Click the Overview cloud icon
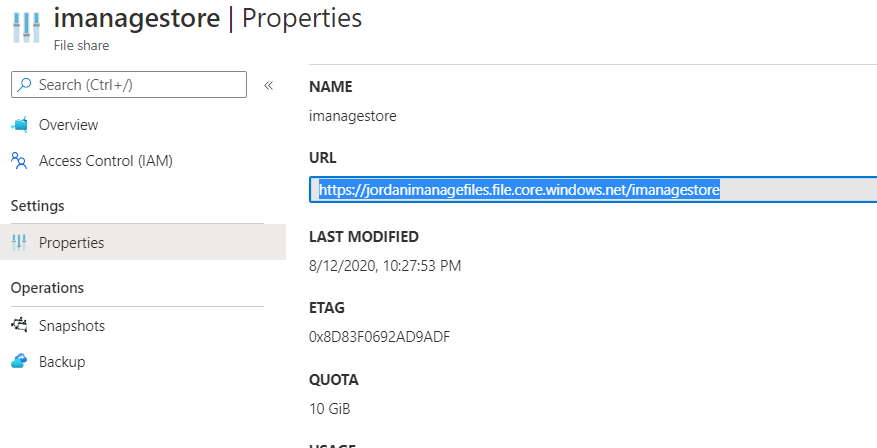The width and height of the screenshot is (877, 448). coord(19,125)
